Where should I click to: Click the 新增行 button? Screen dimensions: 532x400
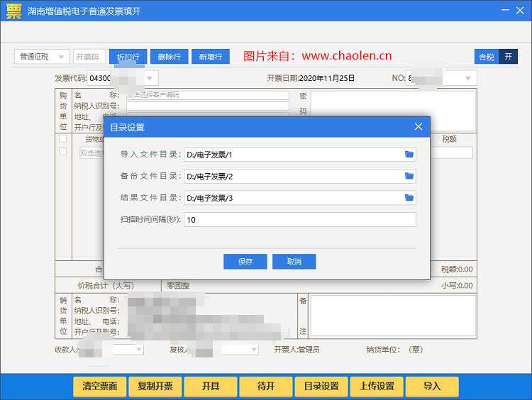pyautogui.click(x=211, y=57)
